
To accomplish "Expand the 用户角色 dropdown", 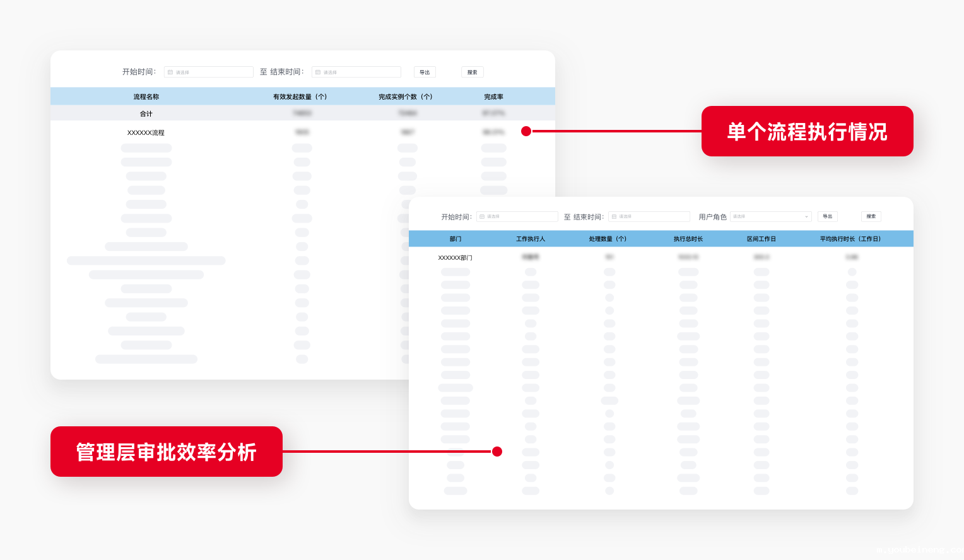I will tap(770, 217).
